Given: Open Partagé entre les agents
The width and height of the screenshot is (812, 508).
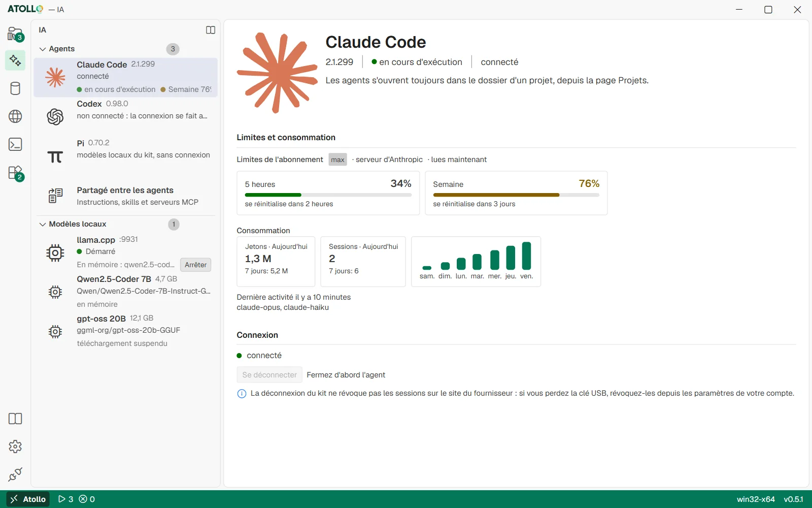Looking at the screenshot, I should (x=125, y=196).
